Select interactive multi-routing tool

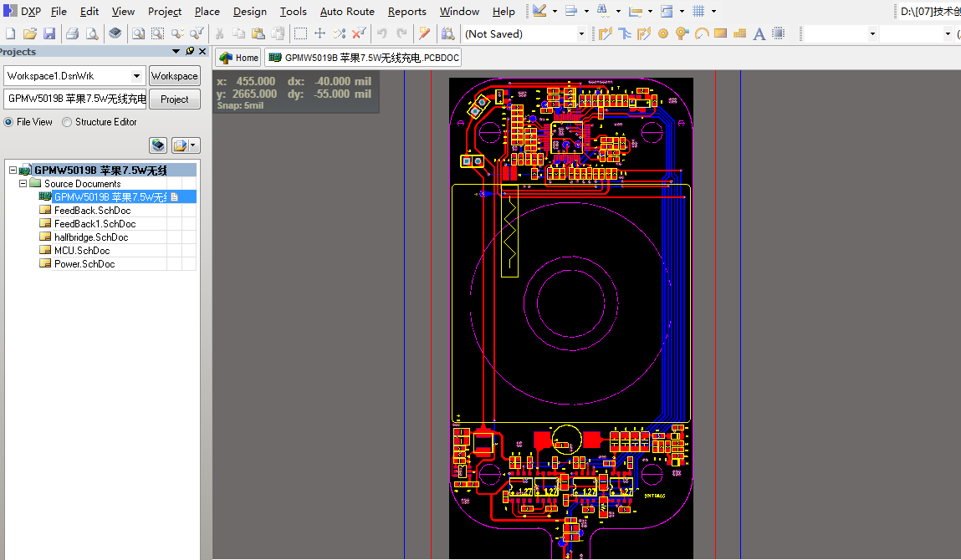pyautogui.click(x=625, y=33)
